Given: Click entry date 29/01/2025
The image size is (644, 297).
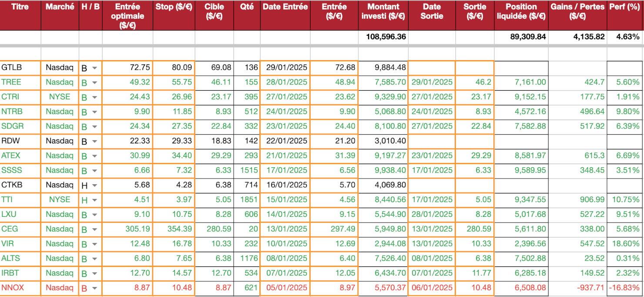Looking at the screenshot, I should click(x=285, y=68).
